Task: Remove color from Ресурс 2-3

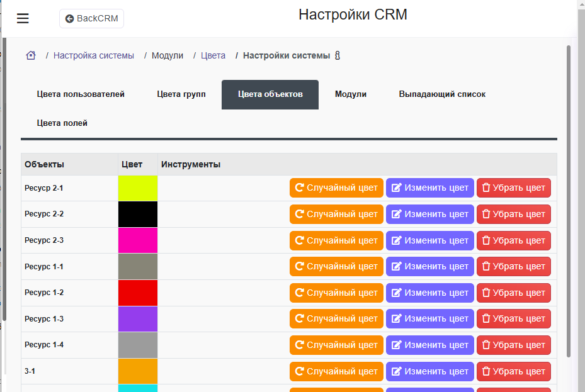Action: [x=513, y=240]
